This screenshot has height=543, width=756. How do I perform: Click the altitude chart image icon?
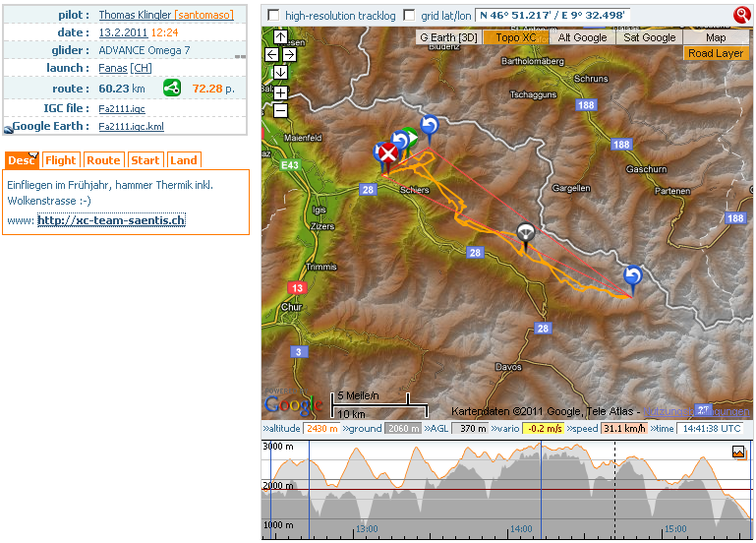738,452
